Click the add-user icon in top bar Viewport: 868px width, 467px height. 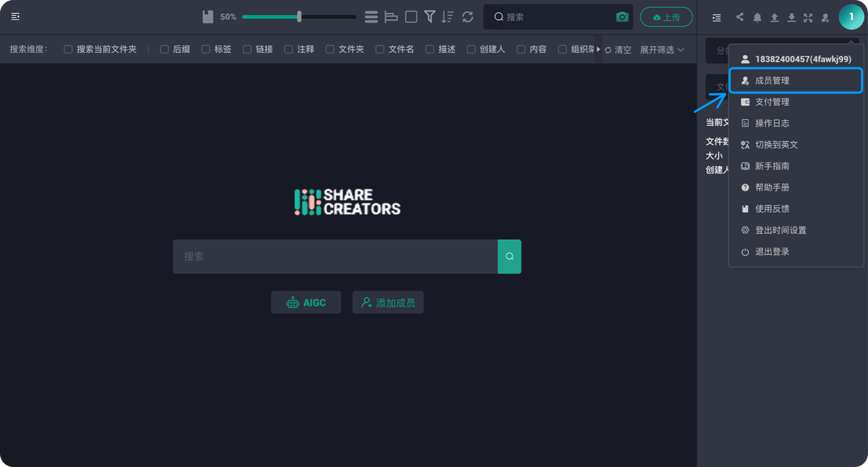point(825,18)
